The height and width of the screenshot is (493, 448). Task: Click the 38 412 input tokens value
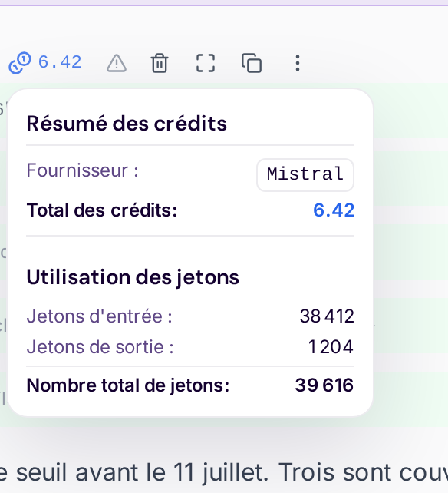pyautogui.click(x=327, y=316)
